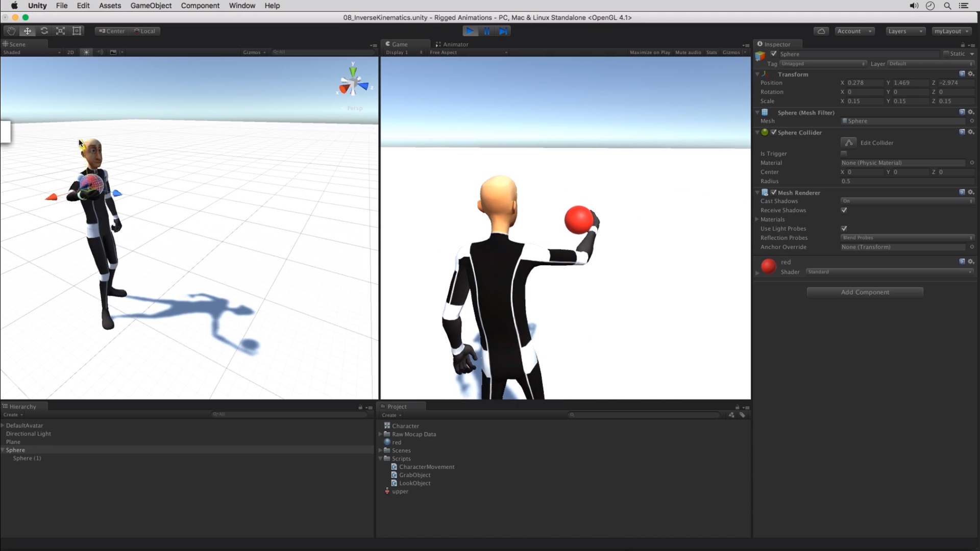Mute scene audio icon in Scene toolbar
The width and height of the screenshot is (980, 551).
click(100, 52)
